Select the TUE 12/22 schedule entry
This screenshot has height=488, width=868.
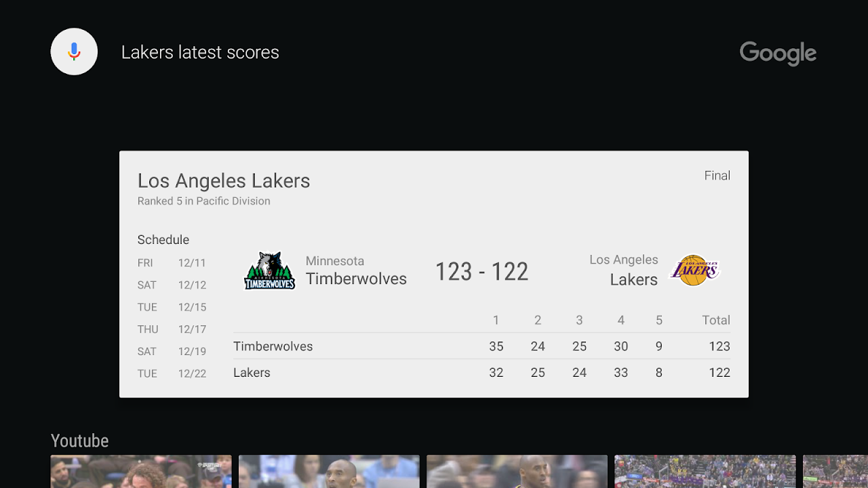(171, 373)
